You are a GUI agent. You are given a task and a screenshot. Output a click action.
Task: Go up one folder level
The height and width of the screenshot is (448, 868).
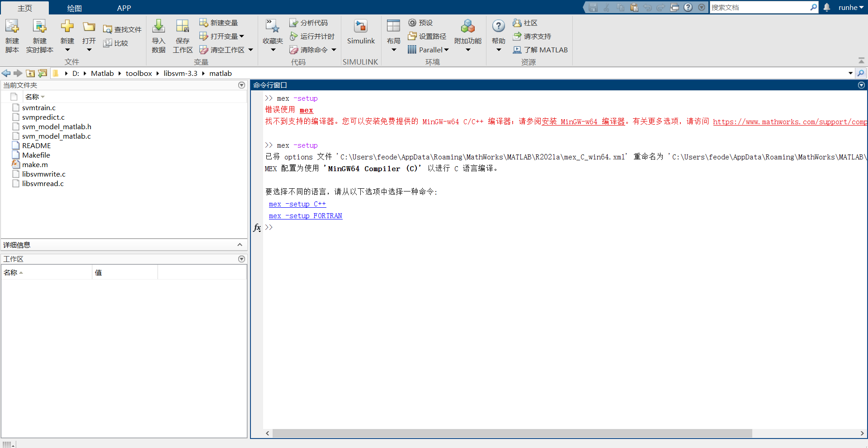(x=30, y=73)
